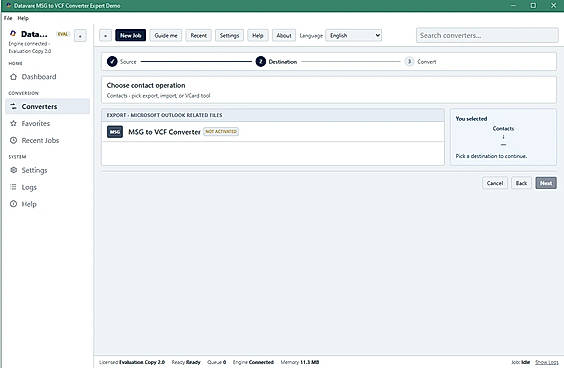Click the Converters arrows icon in sidebar
This screenshot has width=564, height=368.
click(13, 106)
